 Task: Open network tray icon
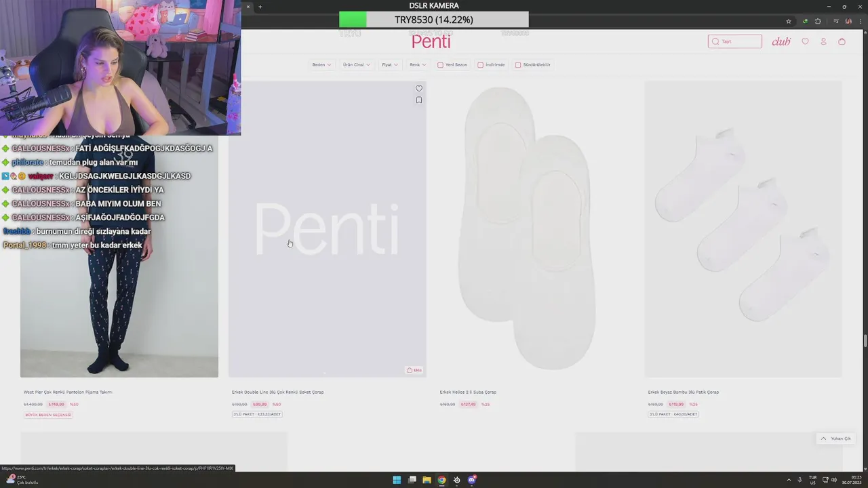click(825, 480)
